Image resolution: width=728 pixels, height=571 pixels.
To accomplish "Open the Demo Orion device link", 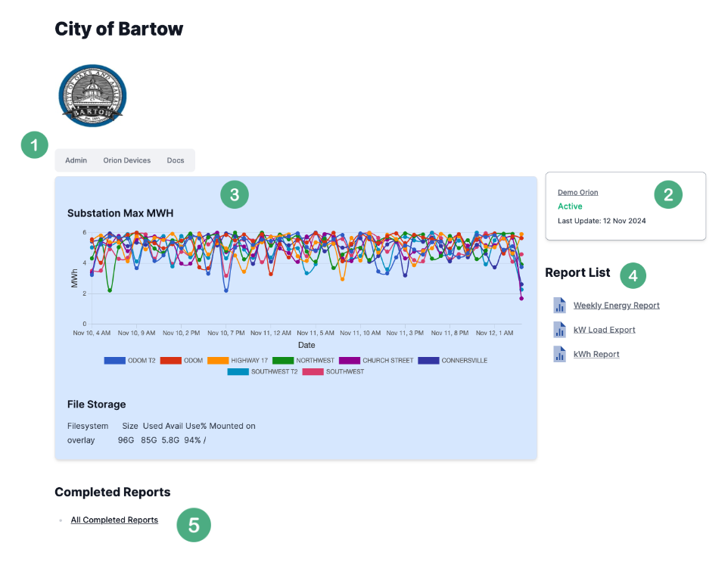I will (577, 193).
